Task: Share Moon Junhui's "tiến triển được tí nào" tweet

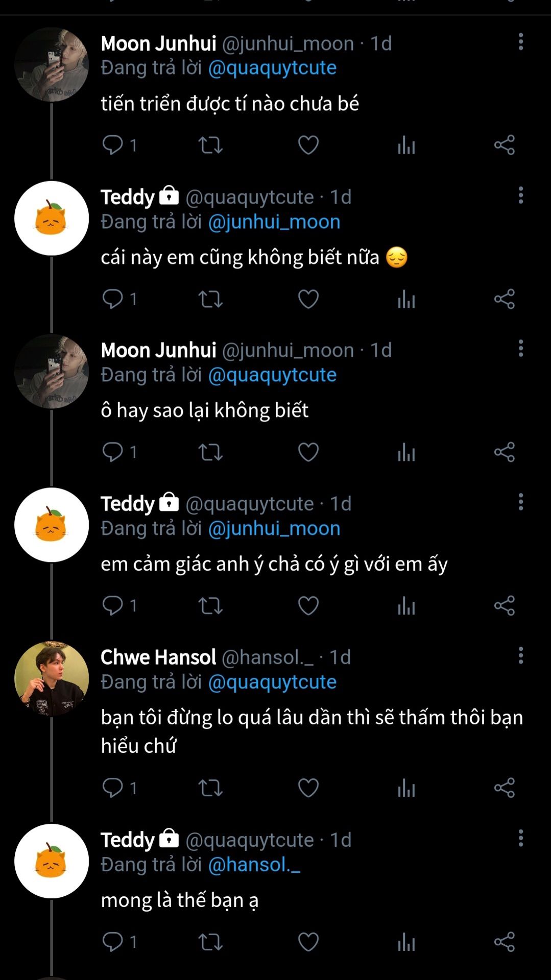Action: pos(504,145)
